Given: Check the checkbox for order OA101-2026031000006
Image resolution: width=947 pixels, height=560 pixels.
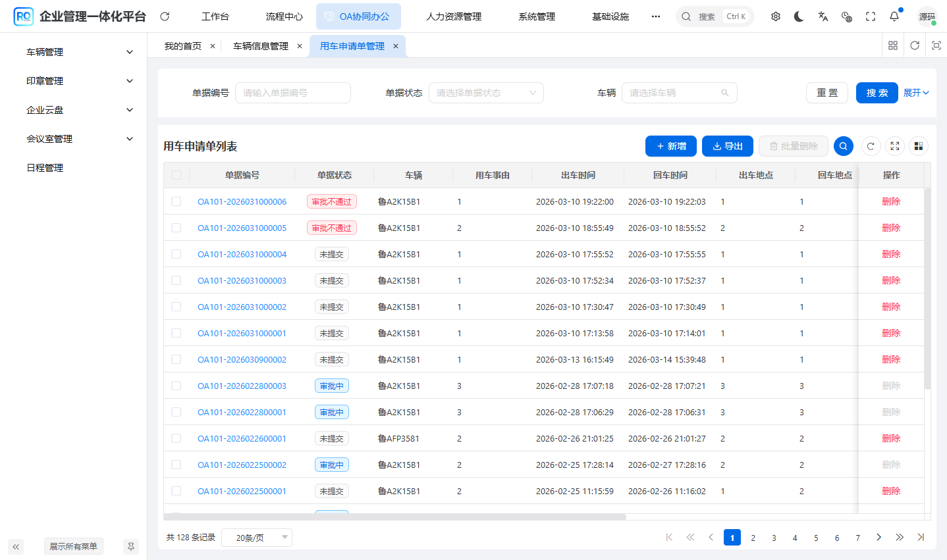Looking at the screenshot, I should pyautogui.click(x=175, y=201).
